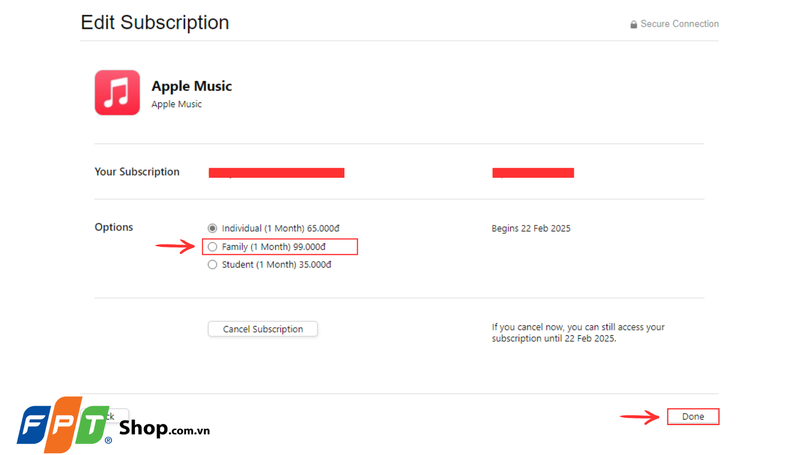Pick the Student (1 Month) 35.000đ plan
Viewport: 800px width, 455px height.
click(212, 265)
